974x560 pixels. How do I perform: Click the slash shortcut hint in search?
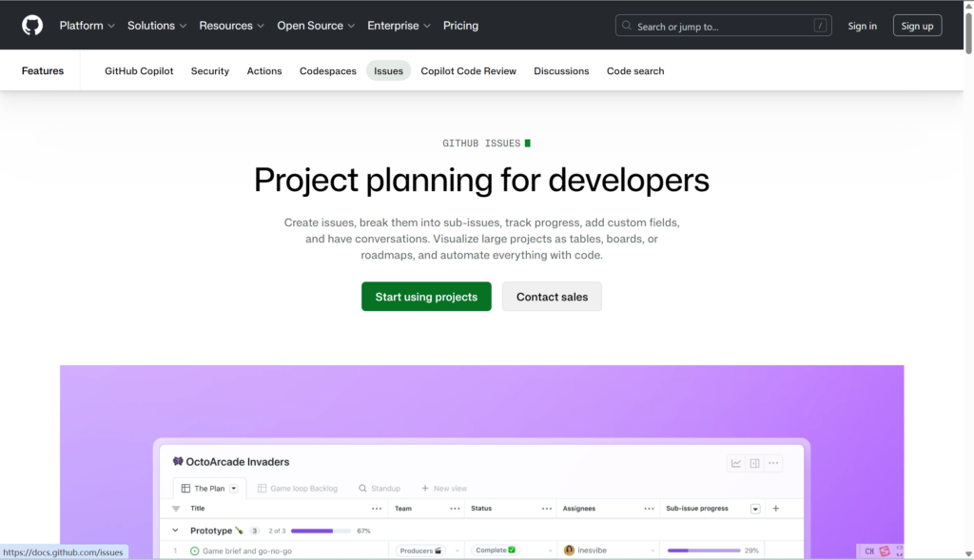(820, 26)
